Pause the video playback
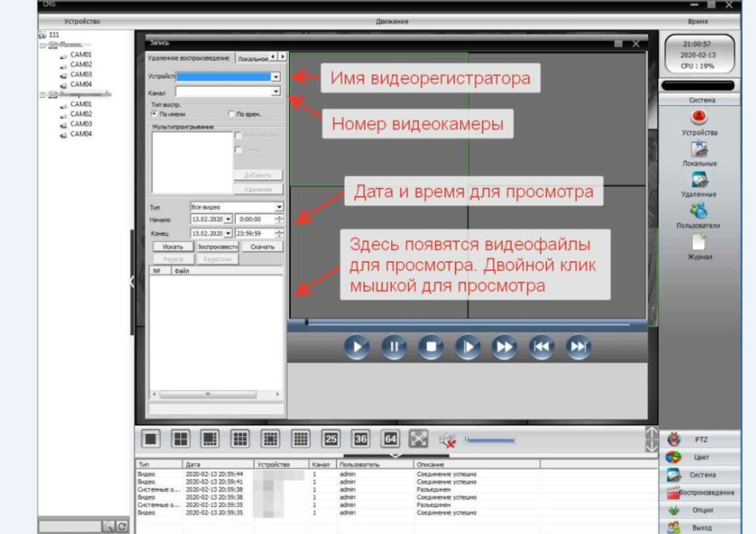Screen dimensions: 756x534 point(394,346)
